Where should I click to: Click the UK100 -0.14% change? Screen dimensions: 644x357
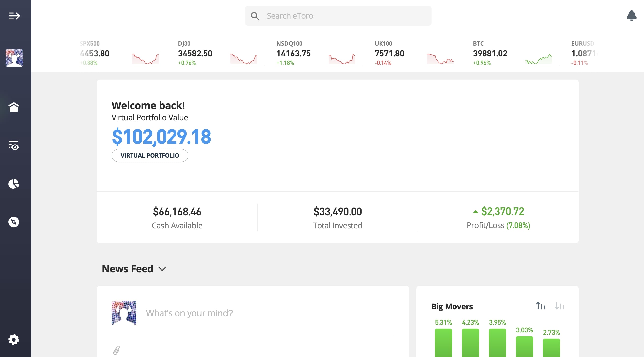pos(383,63)
